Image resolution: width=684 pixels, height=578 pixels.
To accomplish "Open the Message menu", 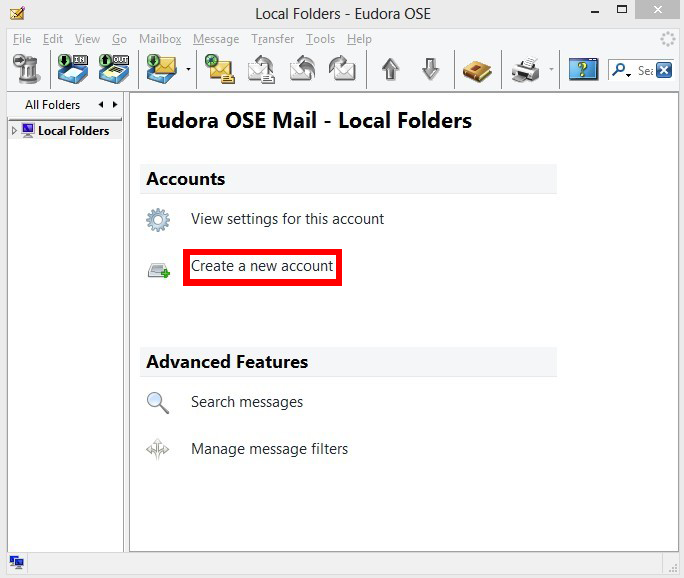I will tap(216, 39).
